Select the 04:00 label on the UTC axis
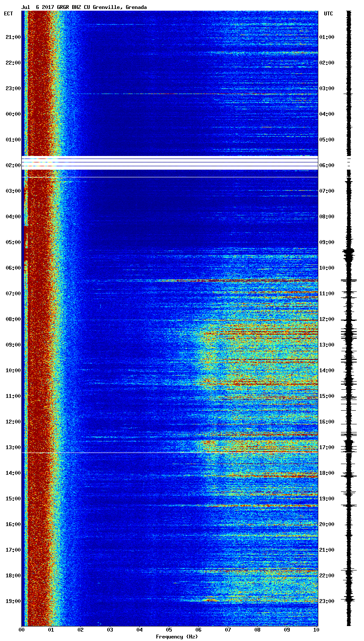364x641 pixels. pos(327,114)
